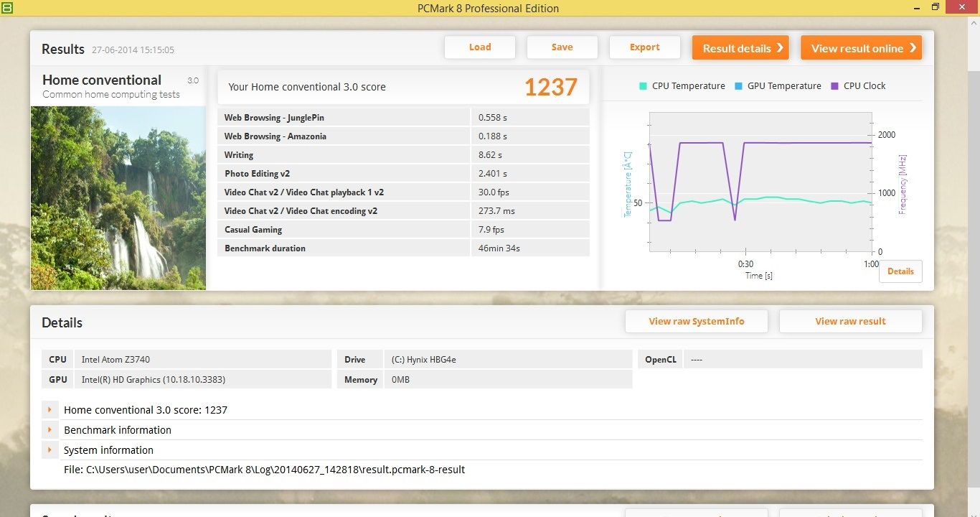Open View raw SystemInfo
Image resolution: width=980 pixels, height=517 pixels.
[697, 322]
